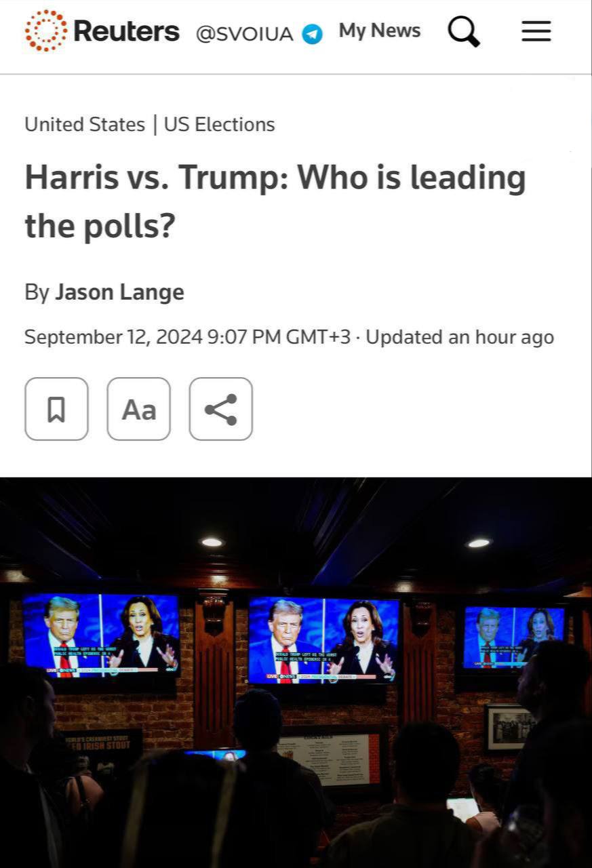Click the Harris vs. Trump headline
592x868 pixels.
click(275, 201)
